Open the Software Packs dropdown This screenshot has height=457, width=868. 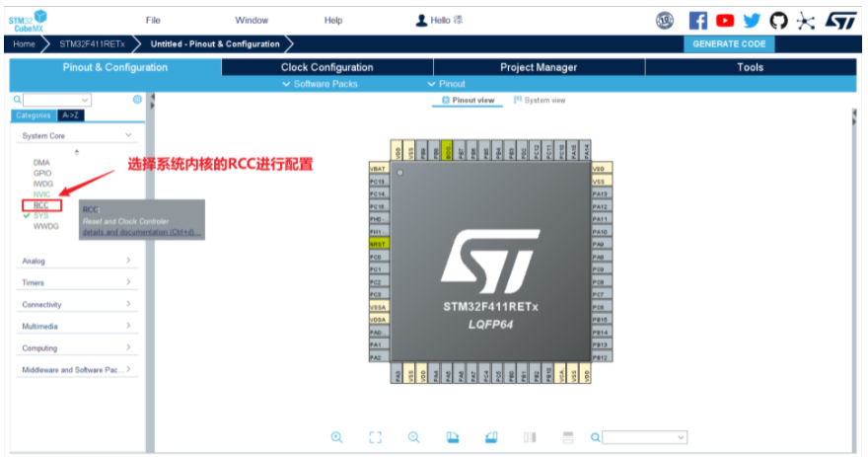click(x=320, y=84)
